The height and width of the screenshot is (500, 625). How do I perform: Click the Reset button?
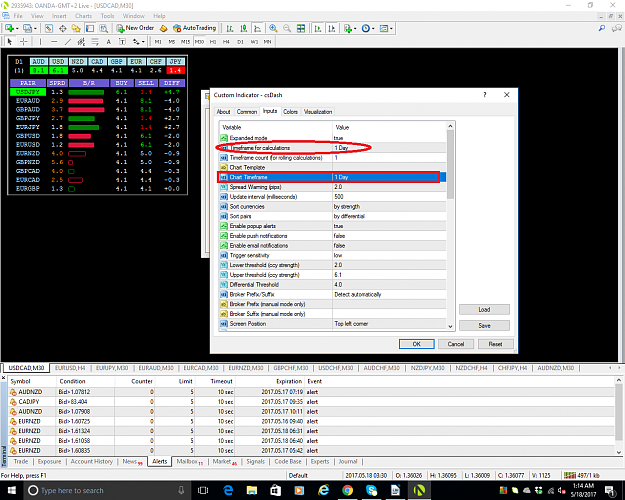pyautogui.click(x=495, y=344)
